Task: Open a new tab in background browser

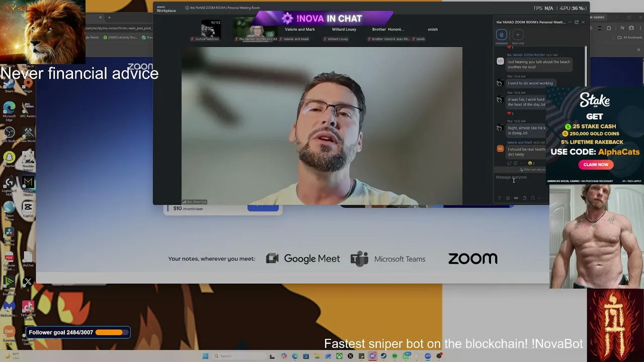Action: click(109, 18)
